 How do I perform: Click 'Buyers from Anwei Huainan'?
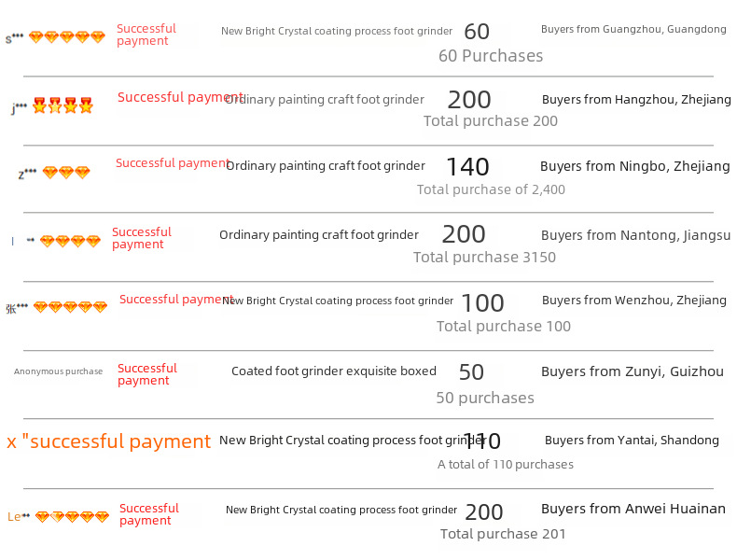[x=633, y=509]
